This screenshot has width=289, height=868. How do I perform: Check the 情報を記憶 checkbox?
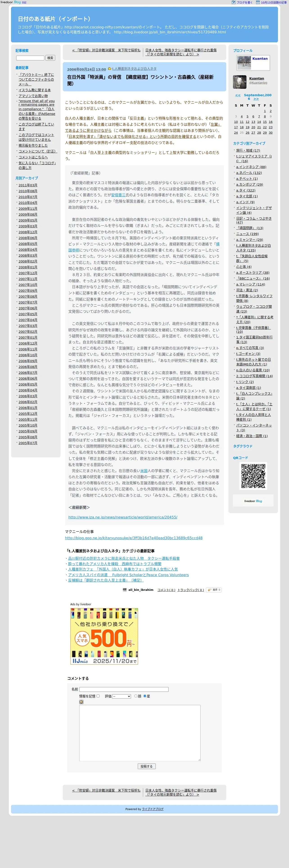98,696
